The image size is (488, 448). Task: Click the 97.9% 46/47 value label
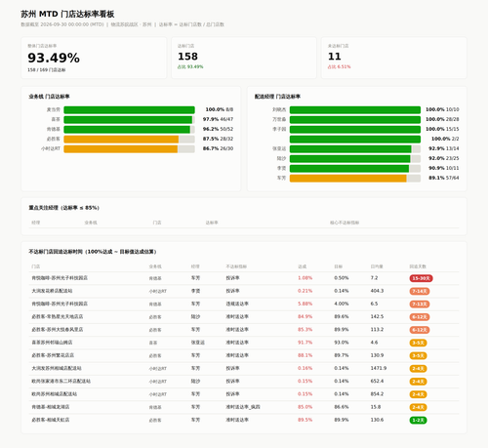218,119
